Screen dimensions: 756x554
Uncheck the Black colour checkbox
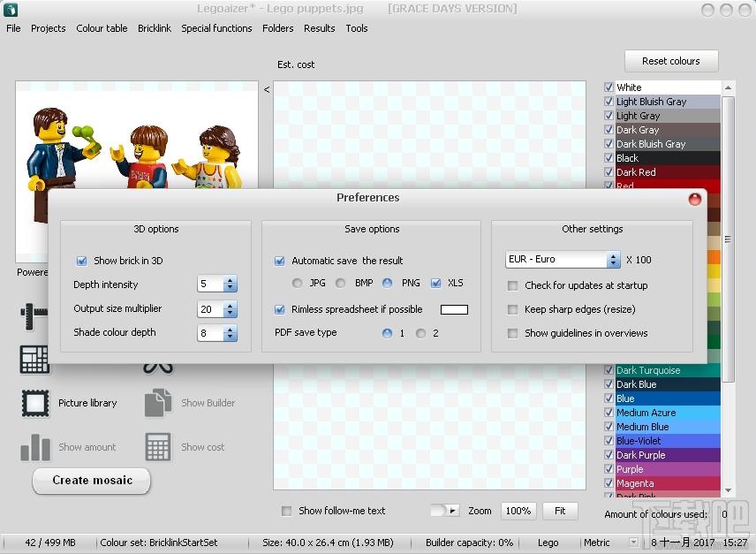pos(609,158)
